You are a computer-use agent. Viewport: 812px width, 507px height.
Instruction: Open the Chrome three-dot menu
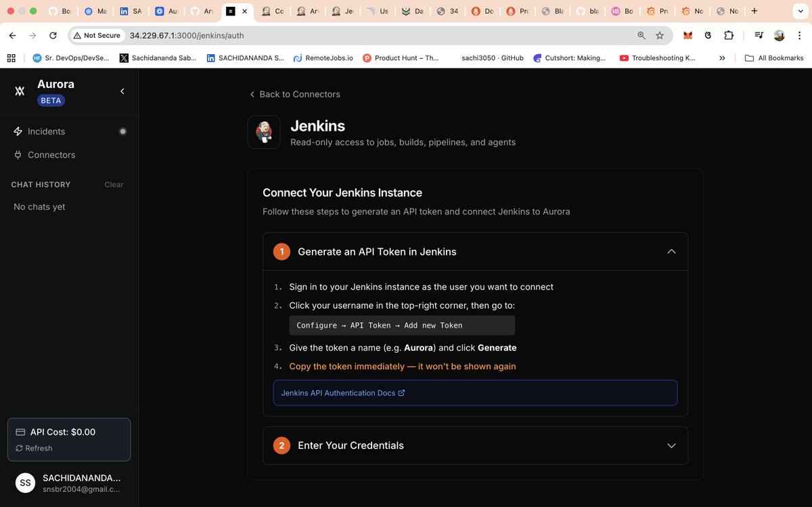click(799, 35)
